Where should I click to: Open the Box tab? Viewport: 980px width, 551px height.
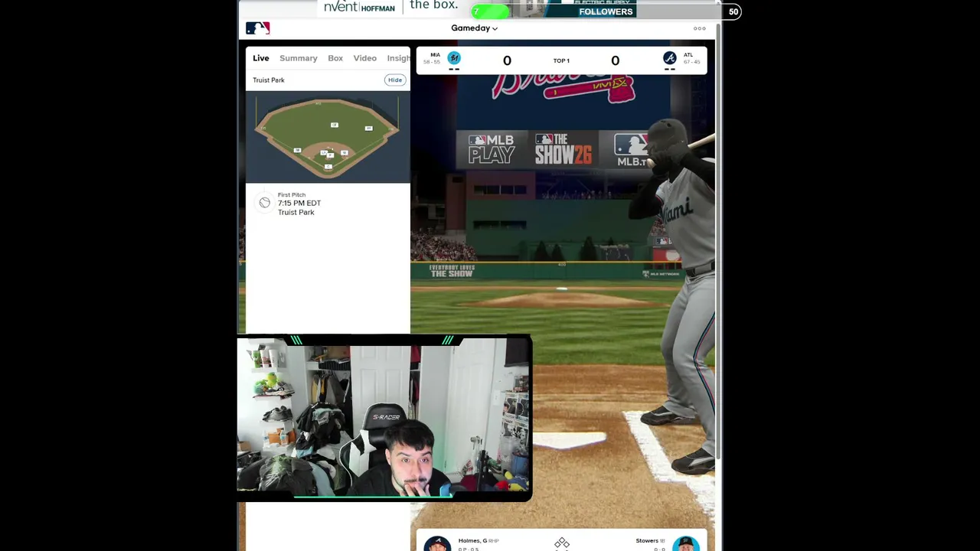coord(335,58)
